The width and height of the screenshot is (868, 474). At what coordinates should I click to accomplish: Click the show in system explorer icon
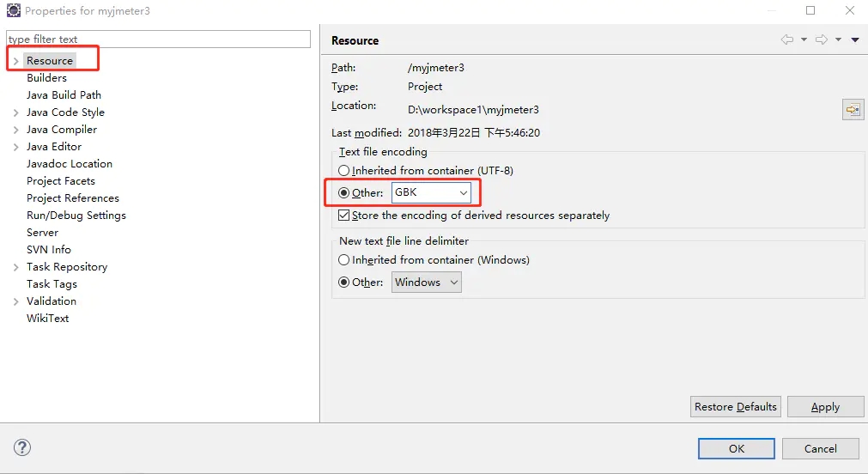coord(853,110)
